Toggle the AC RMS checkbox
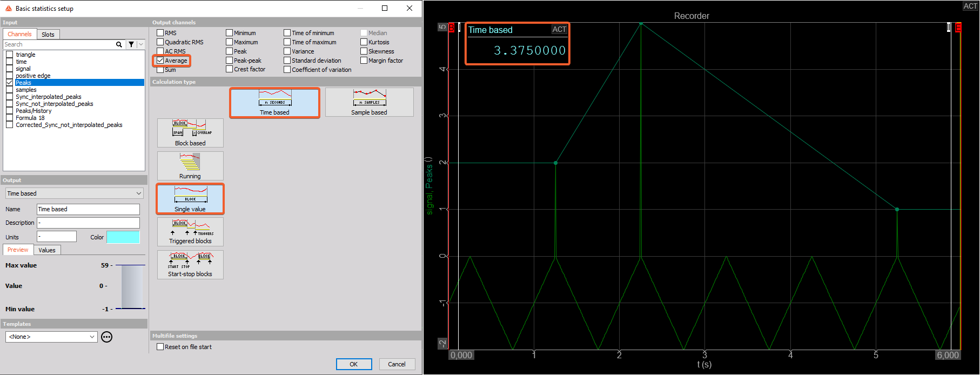The image size is (980, 375). click(x=160, y=51)
